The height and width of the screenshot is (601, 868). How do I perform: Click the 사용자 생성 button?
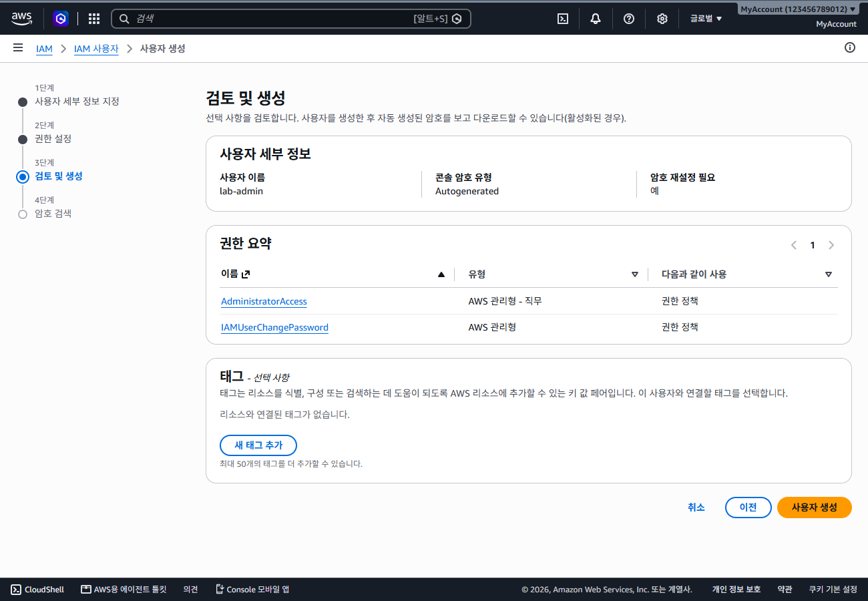(815, 508)
